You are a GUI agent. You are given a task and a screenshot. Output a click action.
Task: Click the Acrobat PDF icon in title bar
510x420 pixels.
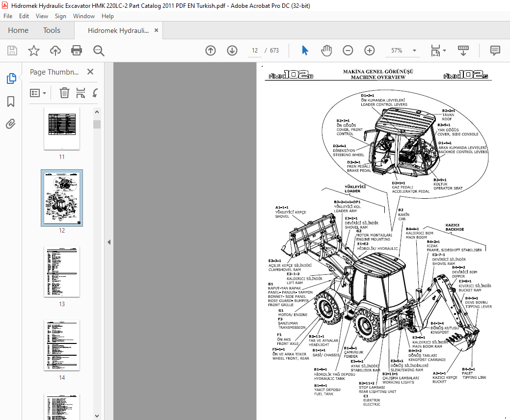pyautogui.click(x=5, y=5)
